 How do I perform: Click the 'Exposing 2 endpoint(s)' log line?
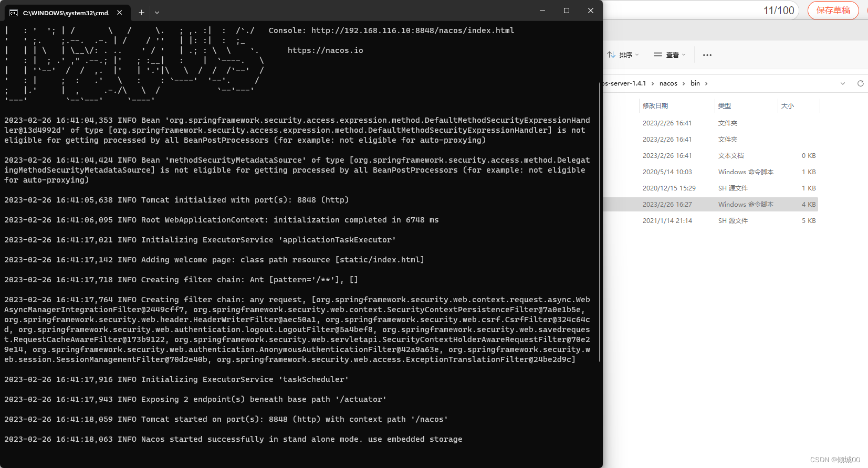(x=195, y=399)
